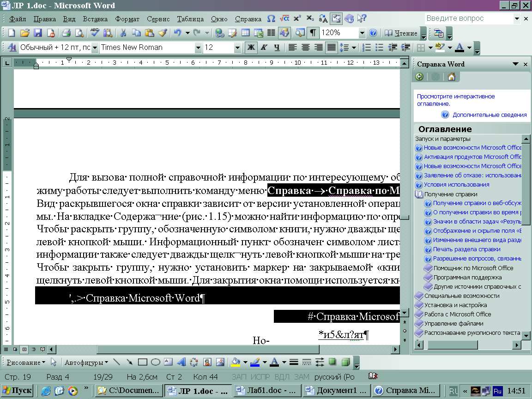Open the 120% zoom dropdown
This screenshot has width=532, height=399.
point(362,33)
